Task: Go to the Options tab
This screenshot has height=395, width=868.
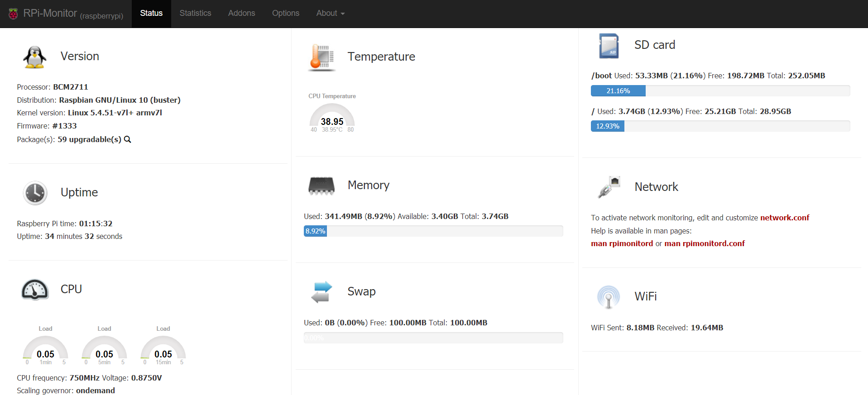Action: pos(286,14)
